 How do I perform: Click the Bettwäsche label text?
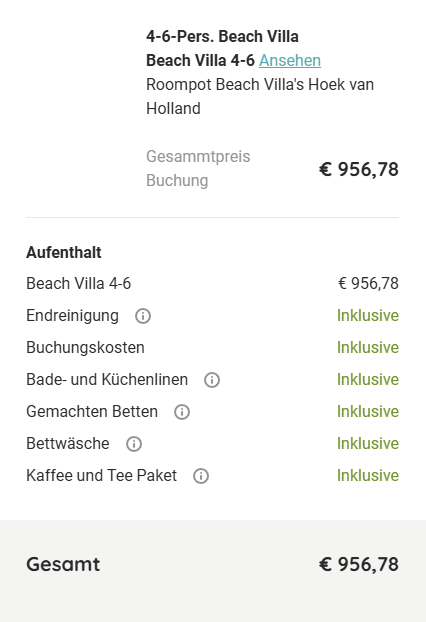tap(68, 443)
